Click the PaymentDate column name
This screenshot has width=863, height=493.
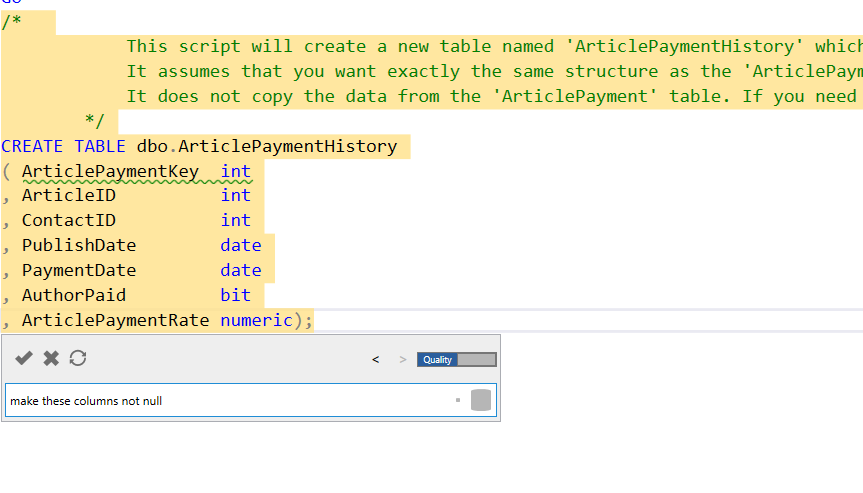pyautogui.click(x=78, y=271)
